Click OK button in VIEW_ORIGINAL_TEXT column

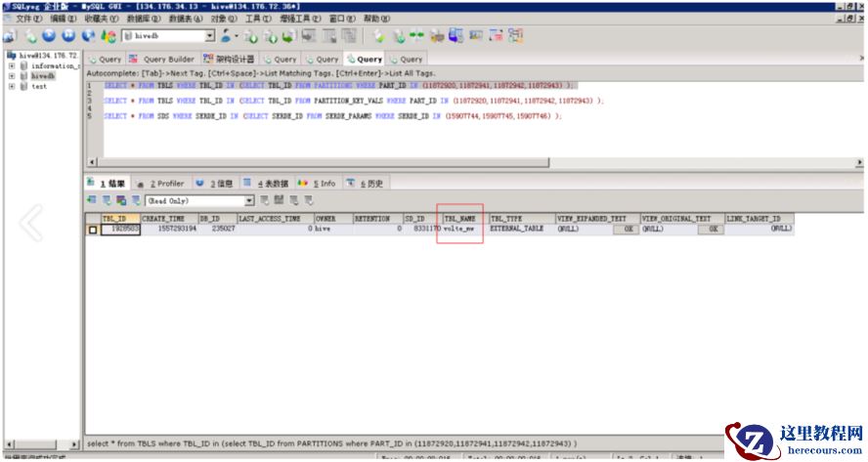coord(709,229)
